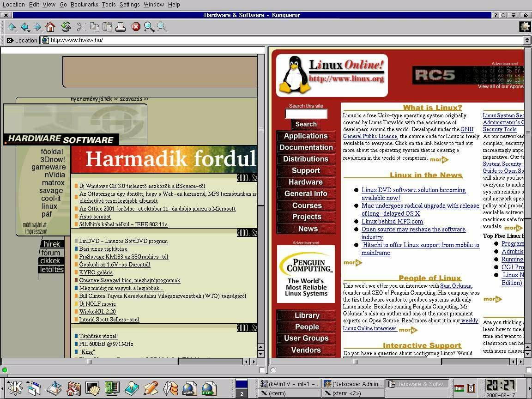This screenshot has height=399, width=532.
Task: Zoom out with the magnifier minus icon
Action: coord(162,27)
